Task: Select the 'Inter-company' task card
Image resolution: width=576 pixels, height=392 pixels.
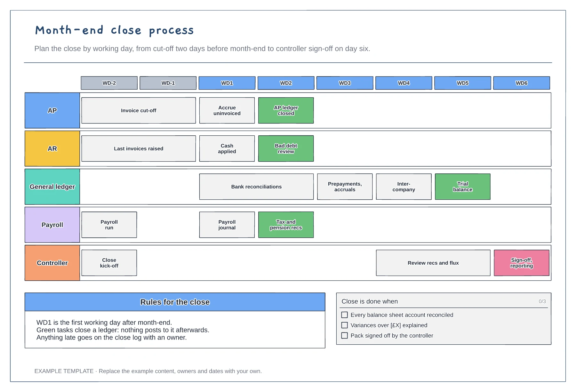Action: (404, 187)
